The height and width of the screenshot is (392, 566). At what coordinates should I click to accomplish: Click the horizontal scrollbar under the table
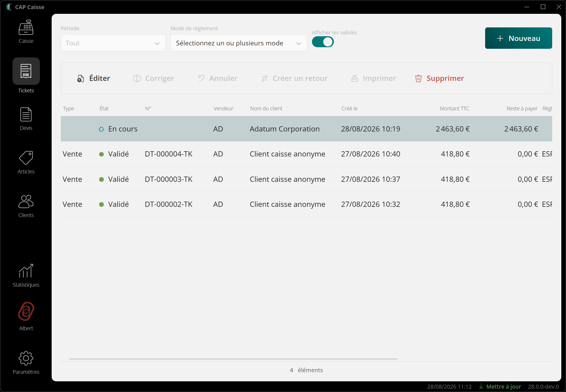point(233,359)
